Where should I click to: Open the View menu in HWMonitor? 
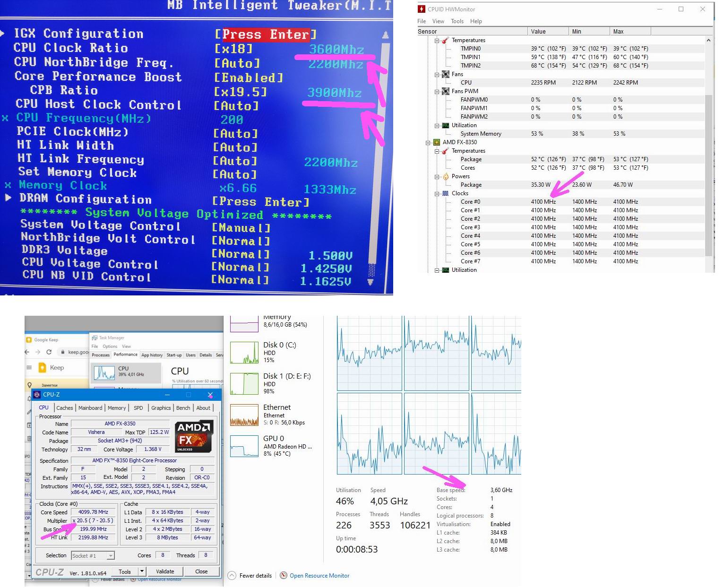[438, 21]
